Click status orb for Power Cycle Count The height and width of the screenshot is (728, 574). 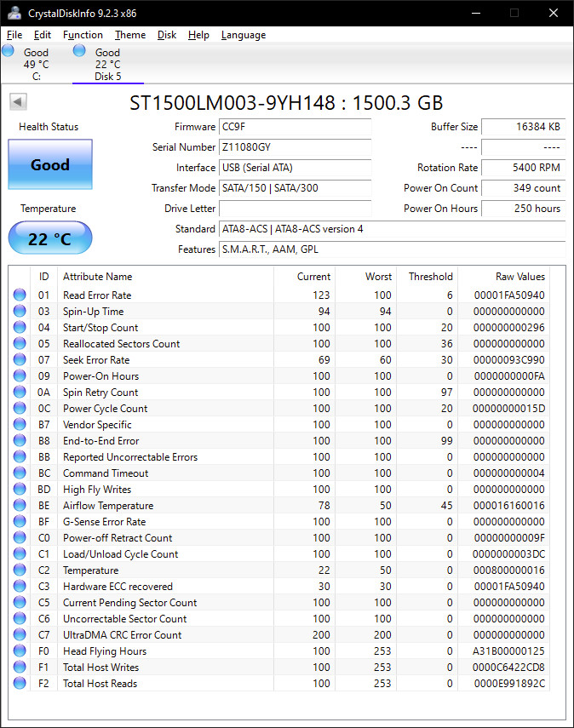[x=20, y=408]
